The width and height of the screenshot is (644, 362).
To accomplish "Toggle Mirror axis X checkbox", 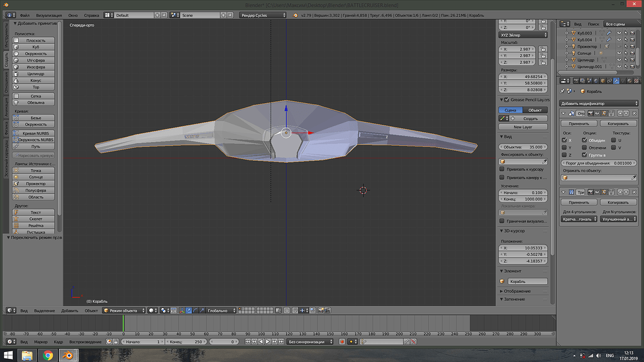I will point(564,140).
